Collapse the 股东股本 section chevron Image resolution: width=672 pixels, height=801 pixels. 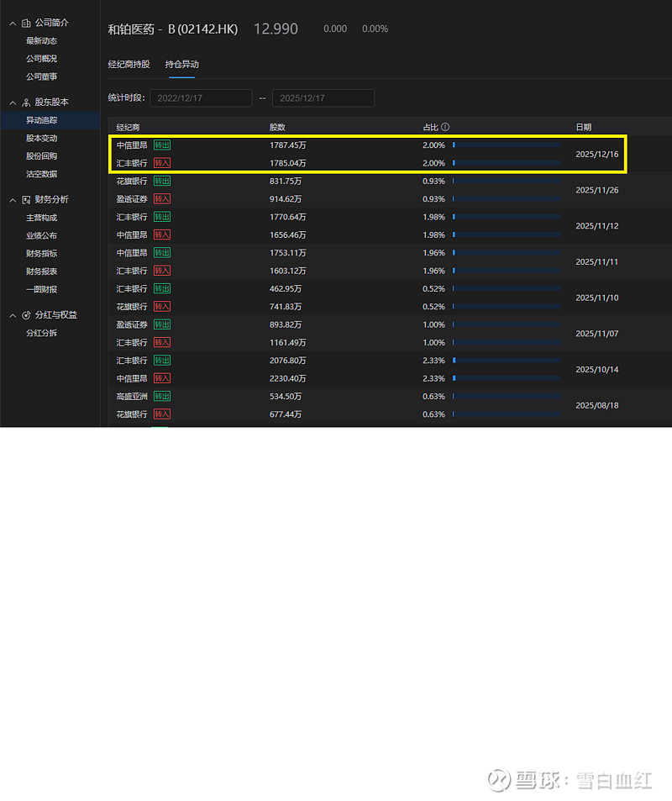point(13,103)
